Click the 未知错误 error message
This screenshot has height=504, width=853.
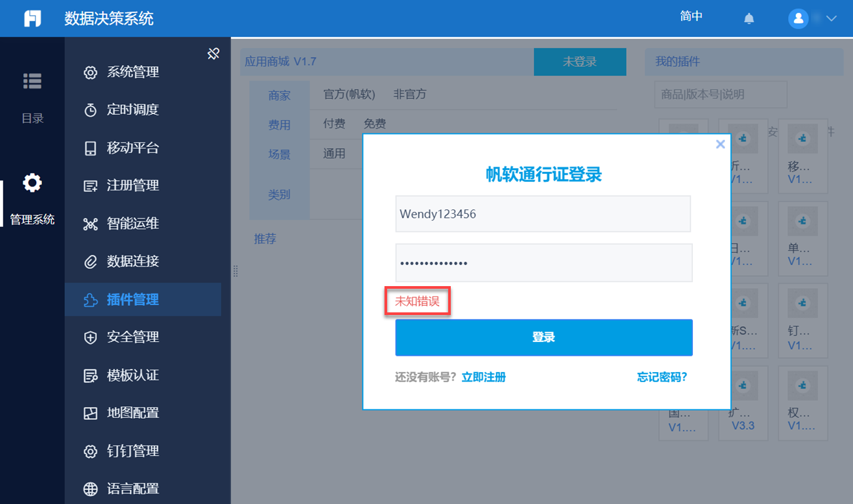click(417, 302)
